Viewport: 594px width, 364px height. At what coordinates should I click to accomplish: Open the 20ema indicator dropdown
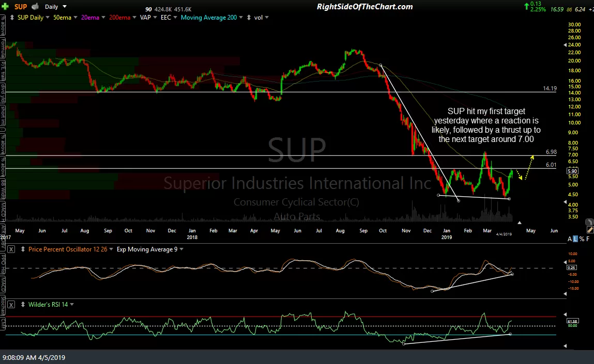[103, 18]
